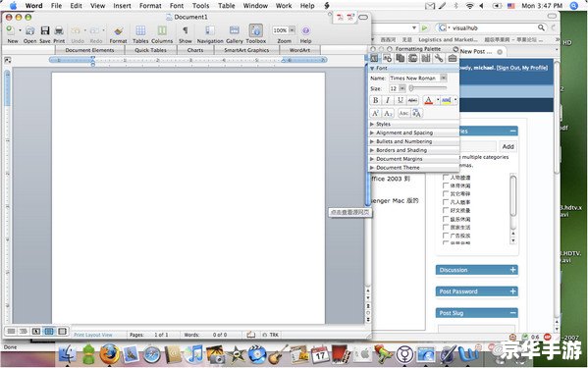Image resolution: width=588 pixels, height=368 pixels.
Task: Open the Insert menu
Action: [x=123, y=6]
